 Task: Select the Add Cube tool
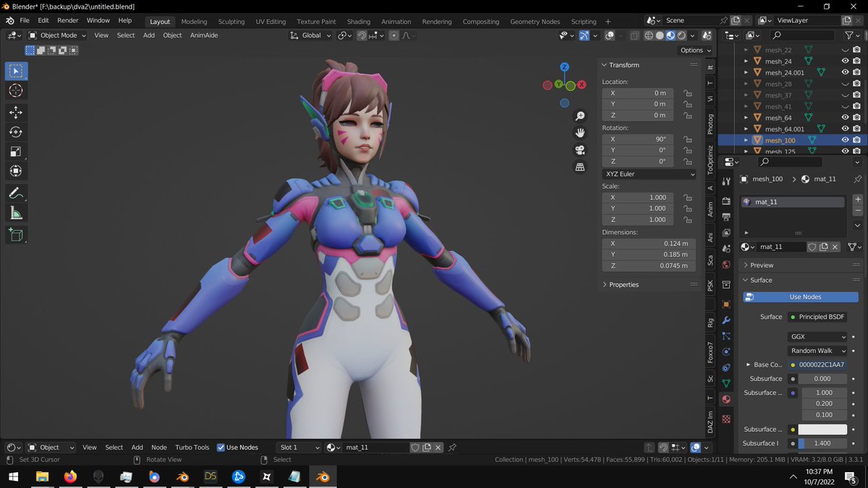click(16, 234)
